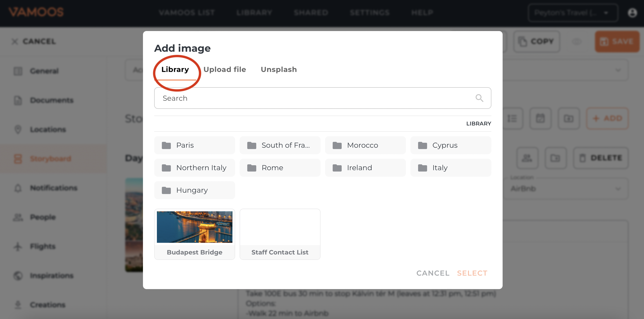Open the account dropdown in header

(573, 13)
